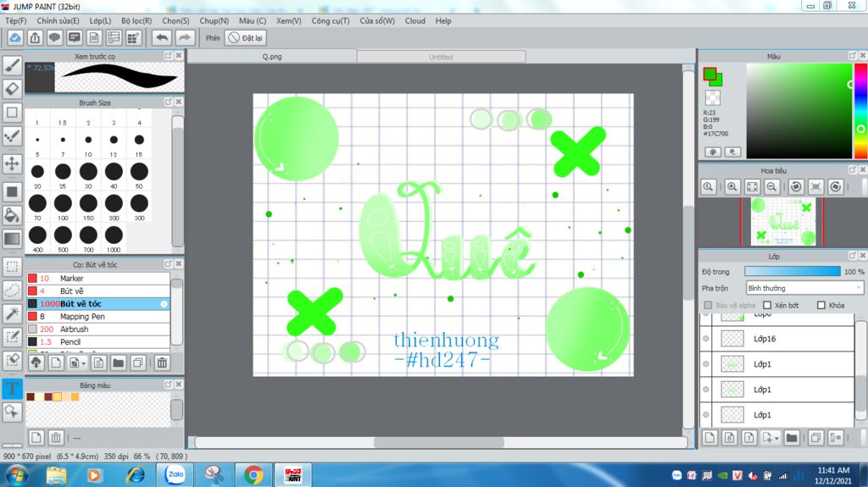Click the Phím button
Viewport: 868px width, 487px height.
point(213,37)
